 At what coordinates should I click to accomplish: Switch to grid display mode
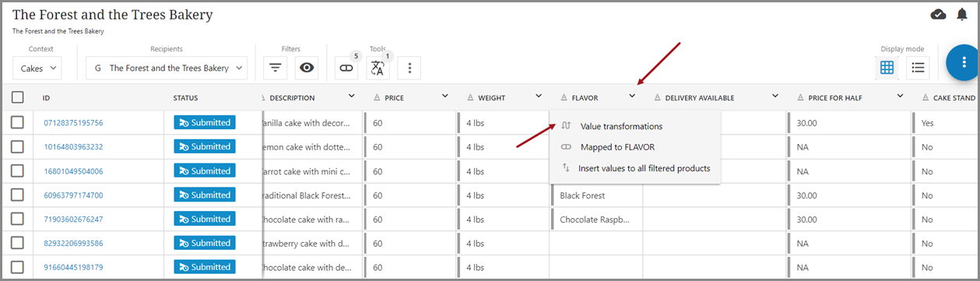click(x=887, y=68)
